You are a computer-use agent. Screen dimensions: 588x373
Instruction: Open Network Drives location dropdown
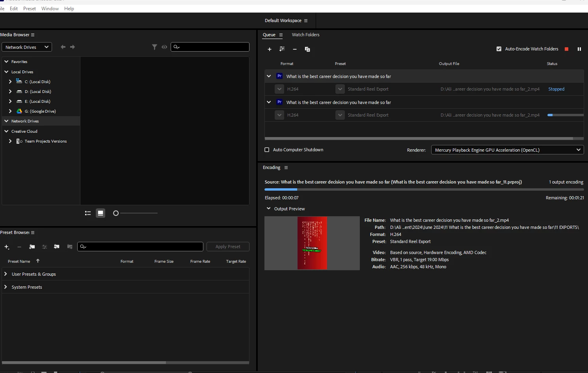click(x=27, y=47)
